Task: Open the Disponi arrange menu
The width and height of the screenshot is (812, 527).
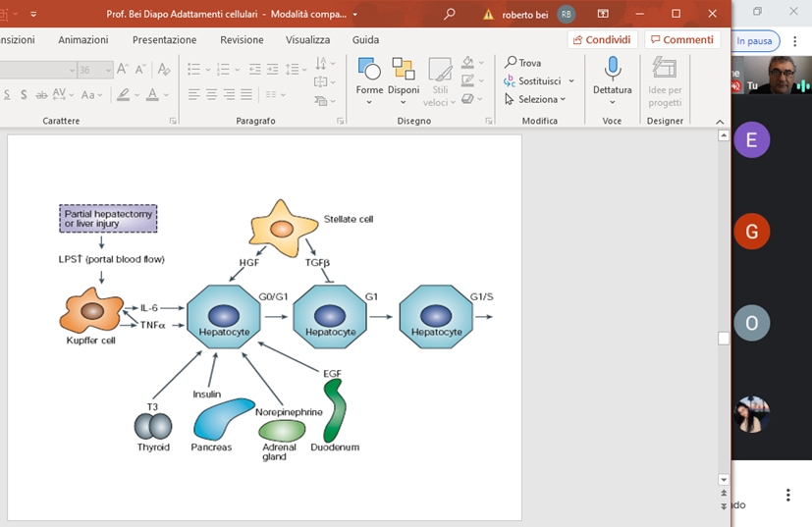Action: pos(404,80)
